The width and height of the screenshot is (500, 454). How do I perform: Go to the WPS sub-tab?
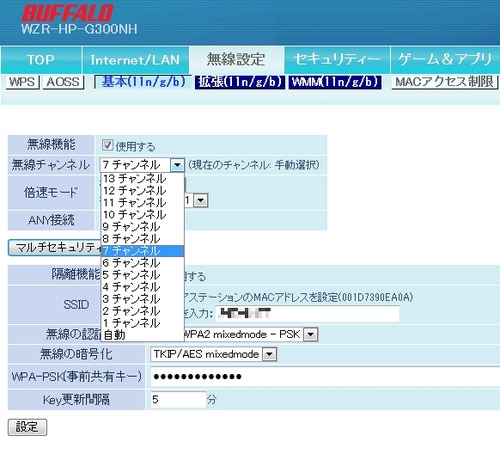tap(23, 82)
